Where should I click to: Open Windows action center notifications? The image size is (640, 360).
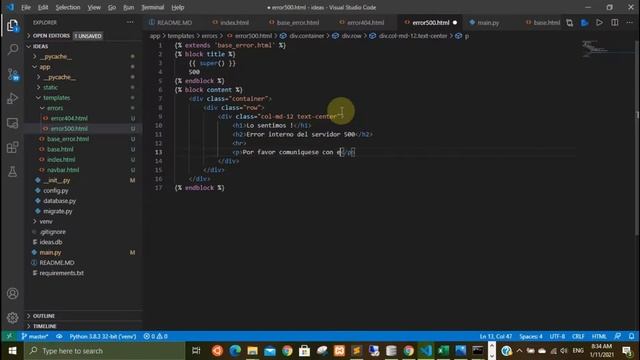tap(627, 351)
